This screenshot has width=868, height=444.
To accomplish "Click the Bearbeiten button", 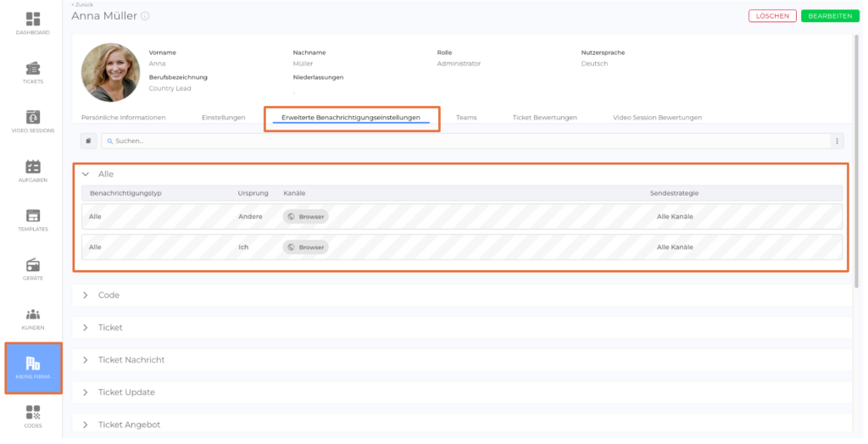I will click(x=830, y=16).
